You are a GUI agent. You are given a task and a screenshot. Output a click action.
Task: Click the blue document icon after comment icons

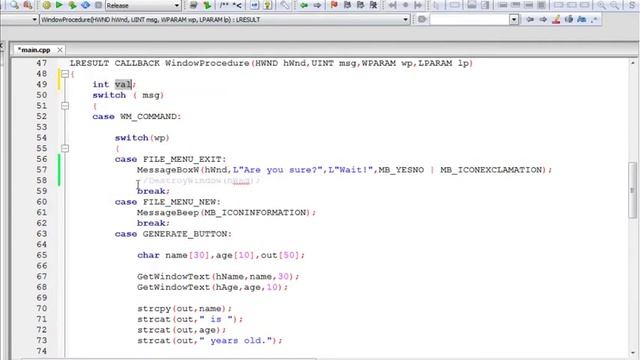pyautogui.click(x=254, y=5)
